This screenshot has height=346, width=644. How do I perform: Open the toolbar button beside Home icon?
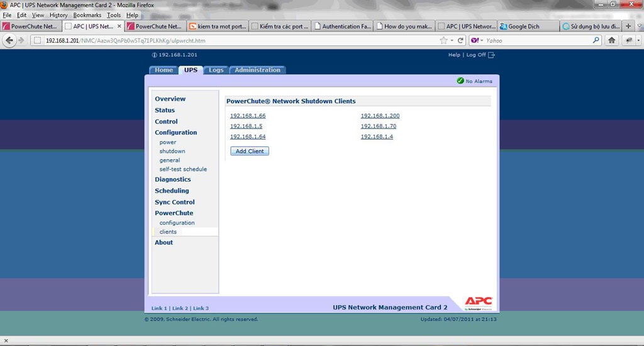(628, 40)
